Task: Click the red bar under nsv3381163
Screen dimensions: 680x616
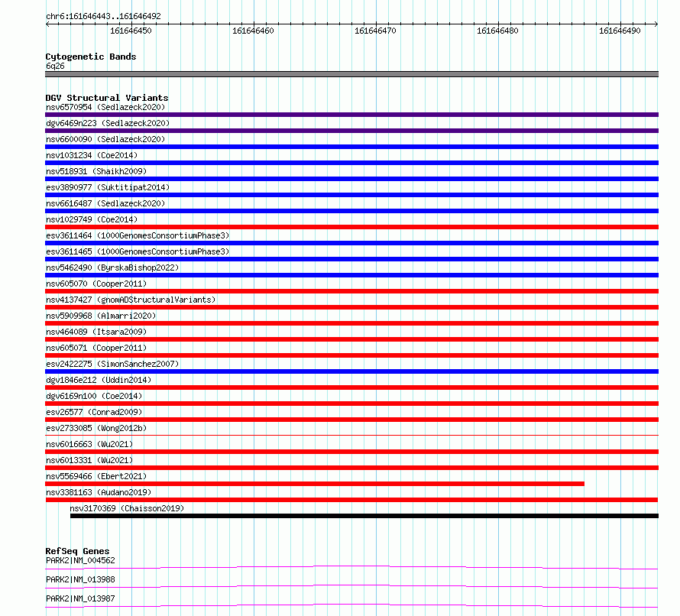Action: point(351,500)
